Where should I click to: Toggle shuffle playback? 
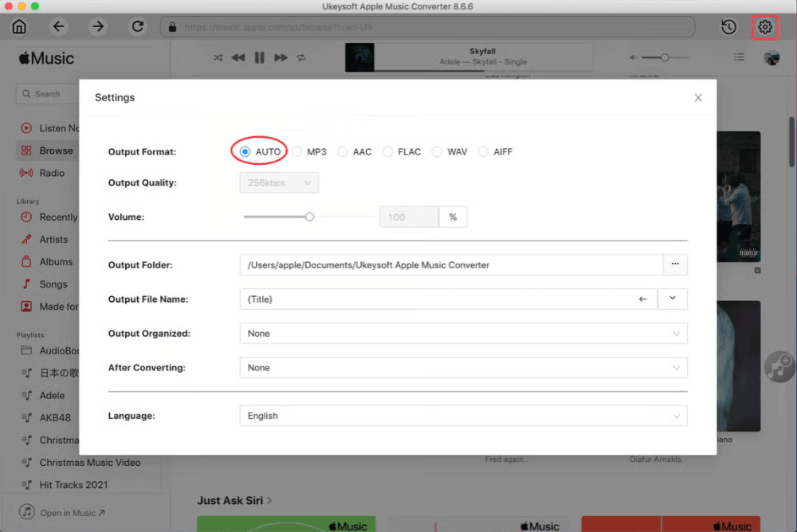[218, 58]
